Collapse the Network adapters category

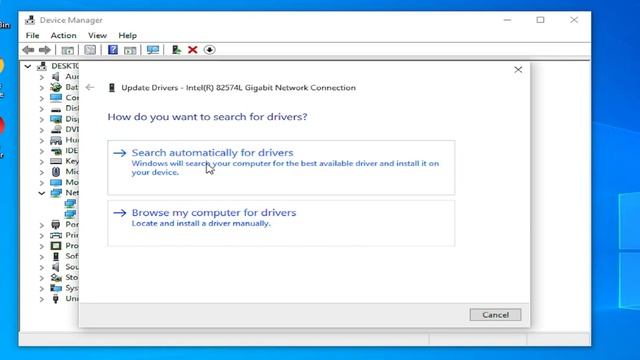42,193
